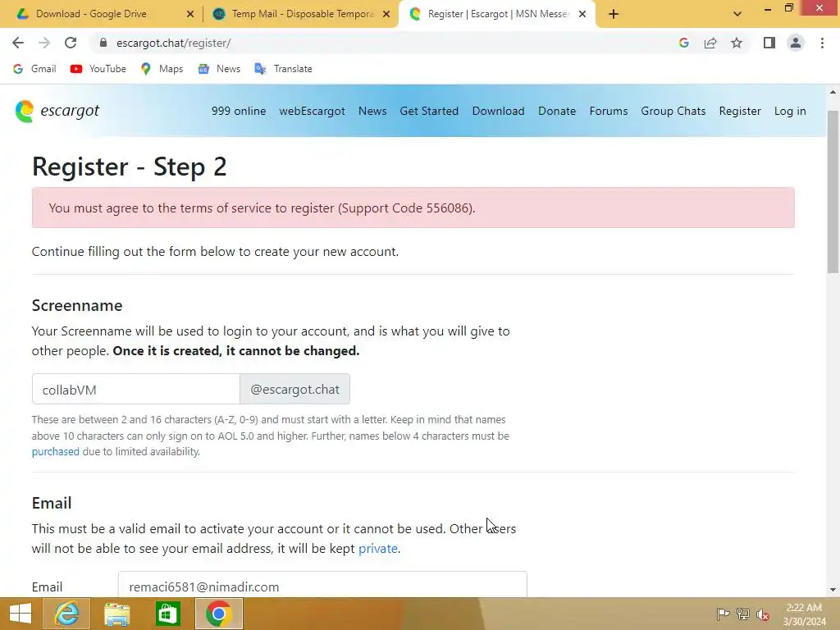Open YouTube bookmark

[x=98, y=69]
